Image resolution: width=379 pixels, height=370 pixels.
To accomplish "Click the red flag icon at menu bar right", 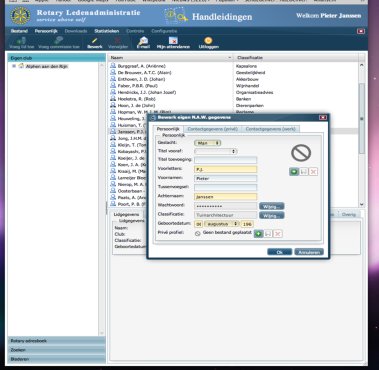I will click(361, 31).
